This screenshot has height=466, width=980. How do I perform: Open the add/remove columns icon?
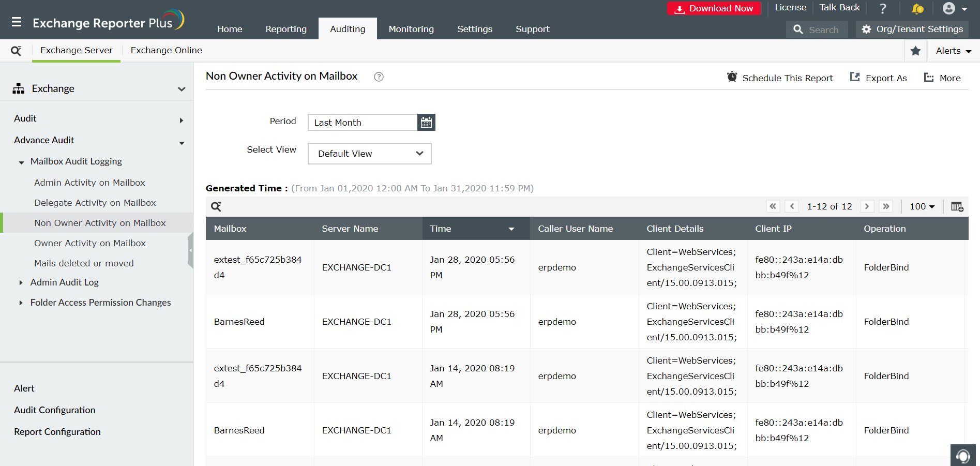[957, 207]
